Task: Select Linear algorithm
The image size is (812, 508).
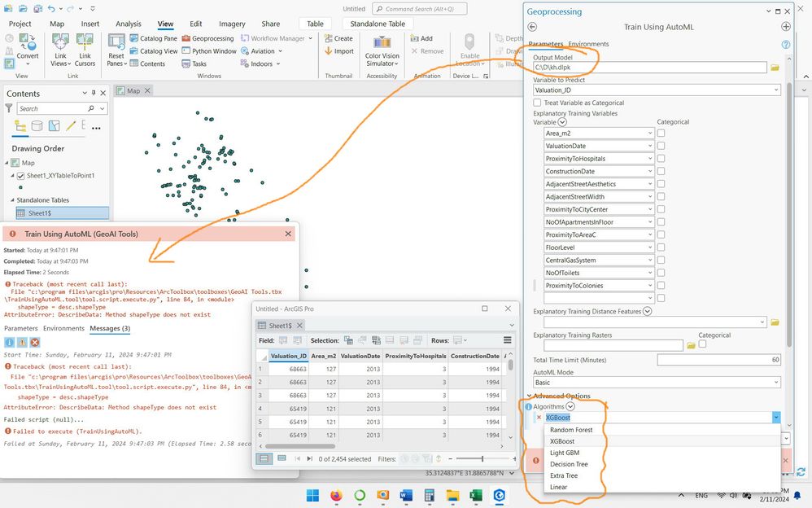Action: click(x=558, y=487)
